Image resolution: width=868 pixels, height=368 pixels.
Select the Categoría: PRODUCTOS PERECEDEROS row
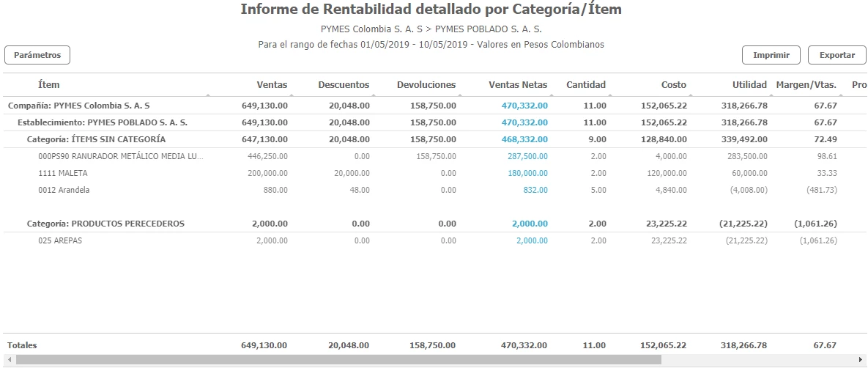pos(105,224)
